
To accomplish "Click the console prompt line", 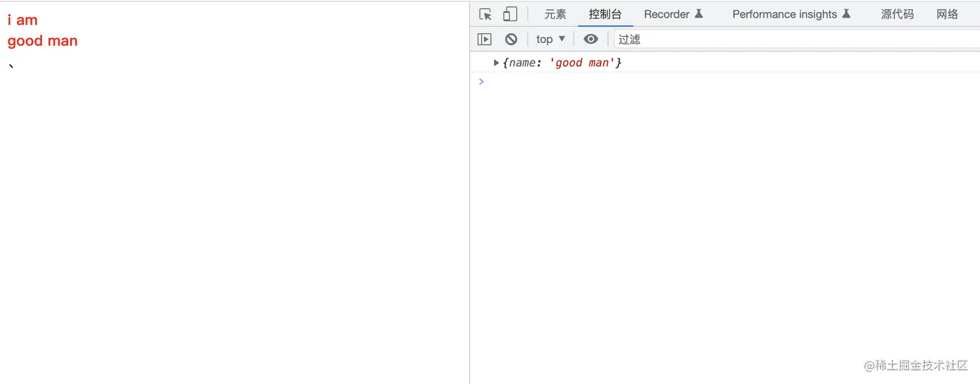I will tap(725, 82).
